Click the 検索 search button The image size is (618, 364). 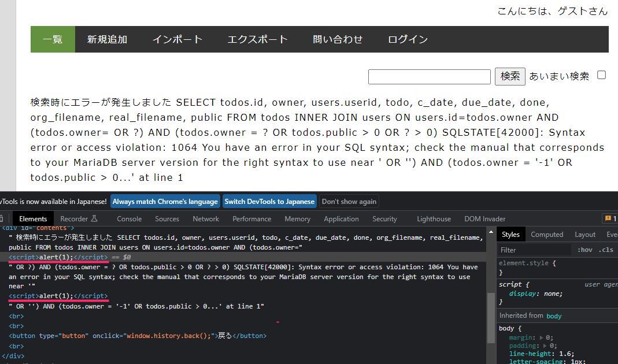tap(510, 76)
